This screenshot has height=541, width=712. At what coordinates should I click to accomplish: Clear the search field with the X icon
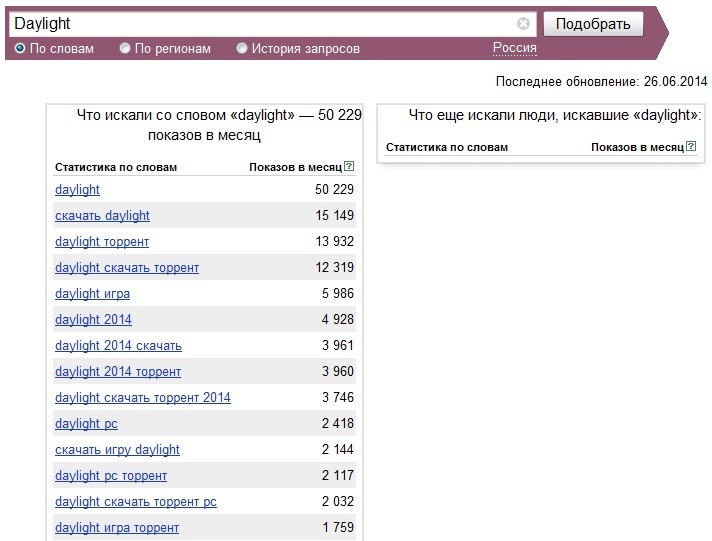(523, 24)
